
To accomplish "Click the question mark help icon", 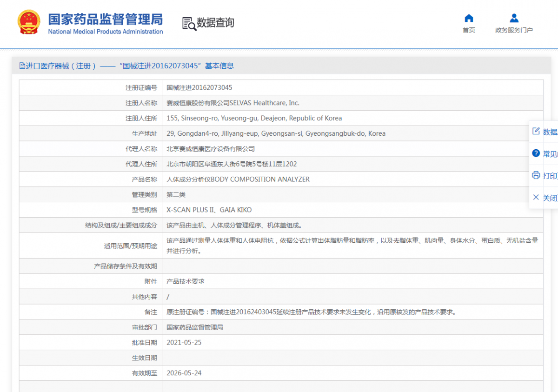I will tap(536, 153).
